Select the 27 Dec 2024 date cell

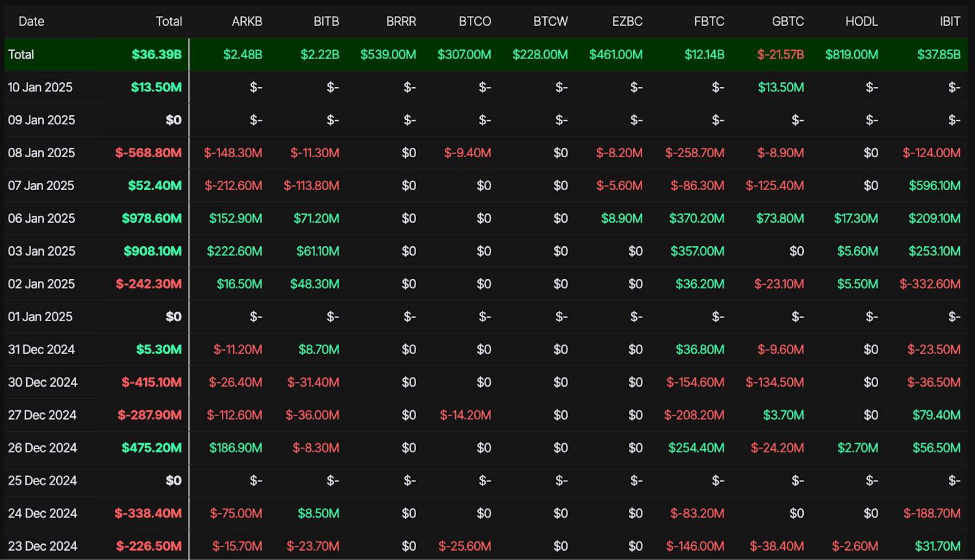pyautogui.click(x=42, y=415)
